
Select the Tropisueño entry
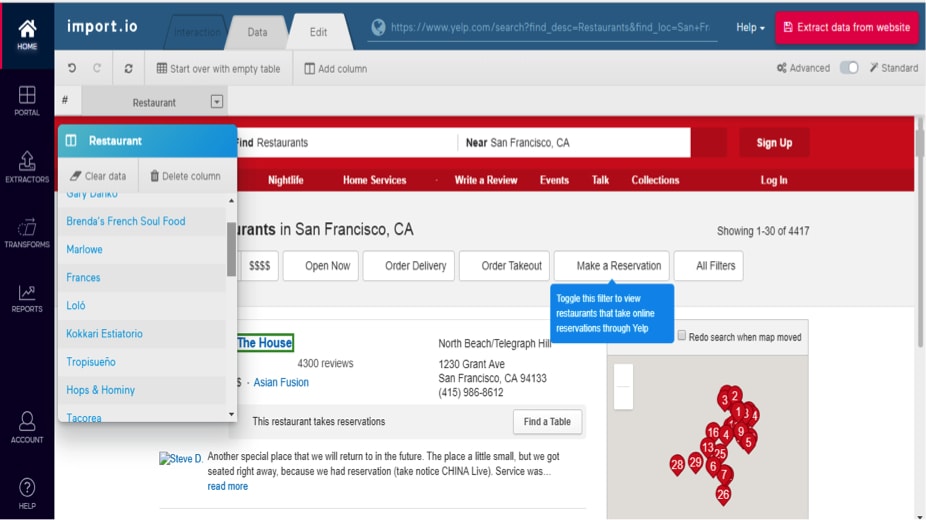click(x=142, y=362)
